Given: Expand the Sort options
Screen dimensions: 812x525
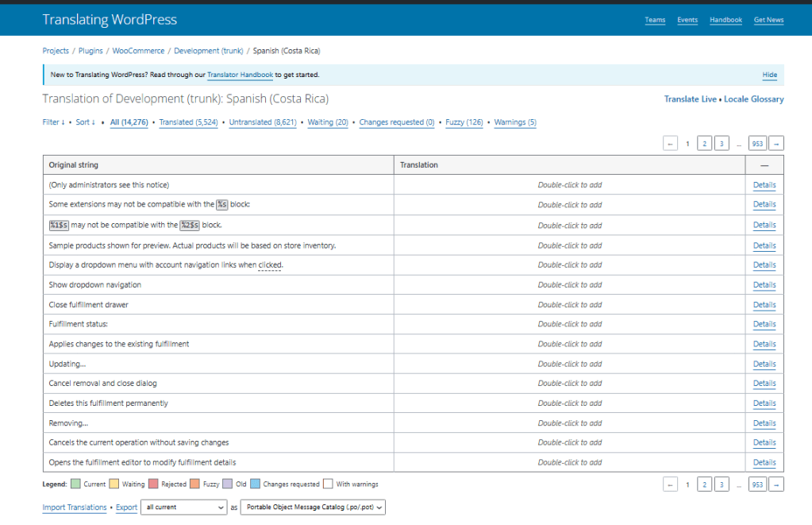Looking at the screenshot, I should coord(85,122).
